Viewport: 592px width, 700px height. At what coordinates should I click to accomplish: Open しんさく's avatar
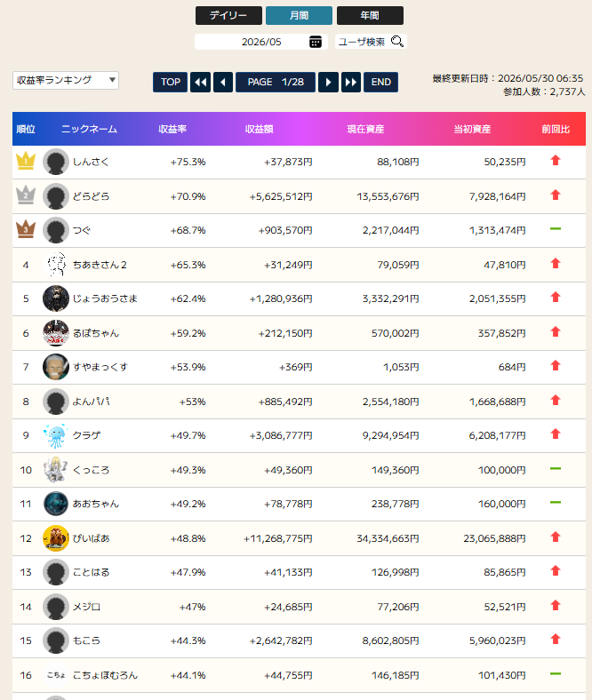pyautogui.click(x=56, y=162)
